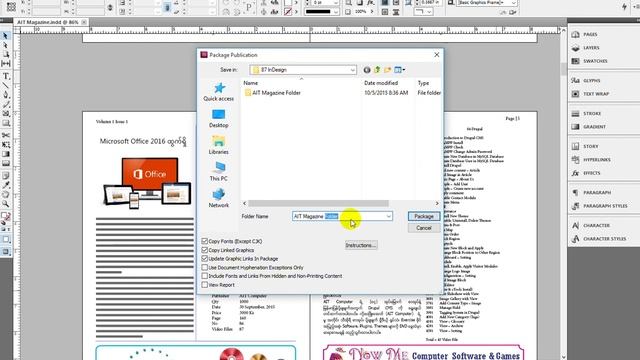640x360 pixels.
Task: Click the file list horizontal scrollbar
Action: point(318,203)
